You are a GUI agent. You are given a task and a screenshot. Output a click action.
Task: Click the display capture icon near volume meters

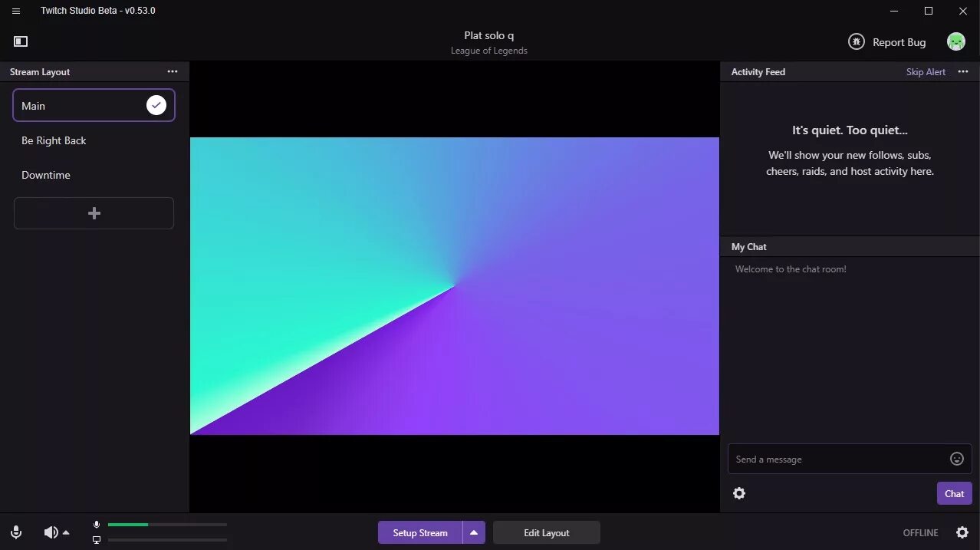[96, 540]
